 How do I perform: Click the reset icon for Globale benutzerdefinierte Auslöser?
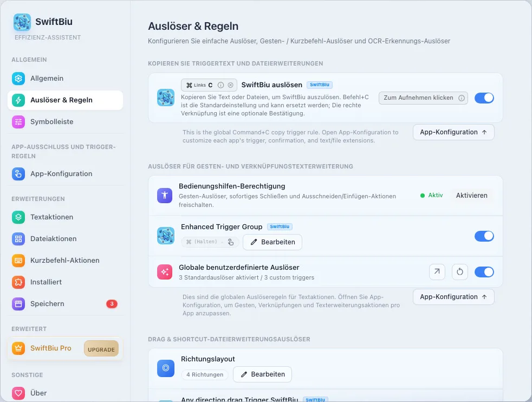coord(460,272)
